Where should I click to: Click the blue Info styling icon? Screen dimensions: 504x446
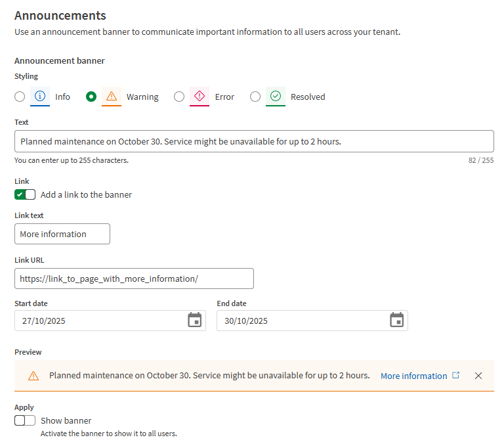[41, 97]
